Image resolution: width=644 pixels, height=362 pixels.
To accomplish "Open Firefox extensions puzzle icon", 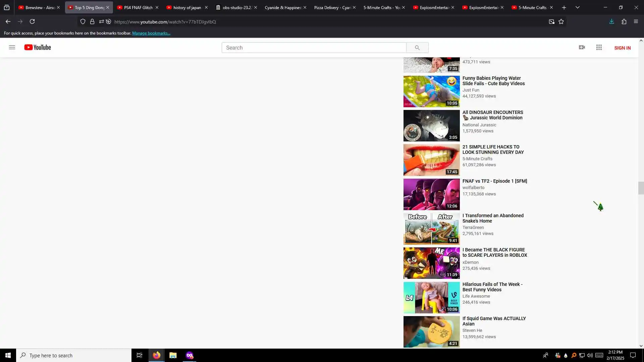I will (624, 21).
